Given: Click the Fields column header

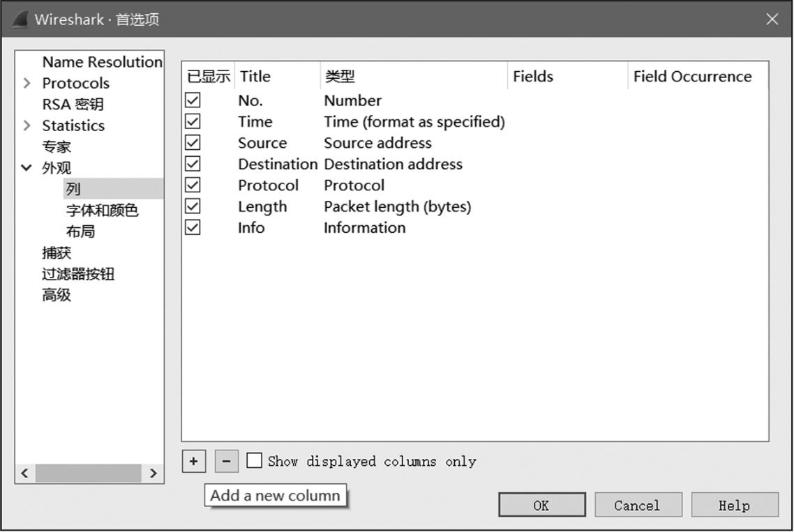Looking at the screenshot, I should pos(568,77).
